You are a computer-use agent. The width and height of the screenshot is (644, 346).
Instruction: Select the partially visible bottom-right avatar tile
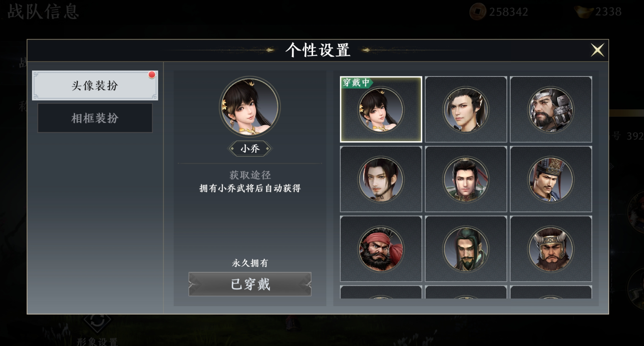tap(551, 292)
